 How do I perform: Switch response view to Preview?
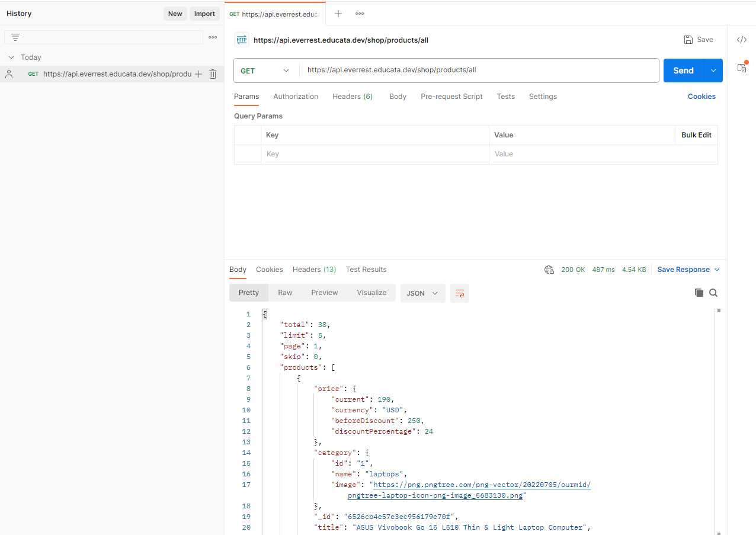(325, 293)
